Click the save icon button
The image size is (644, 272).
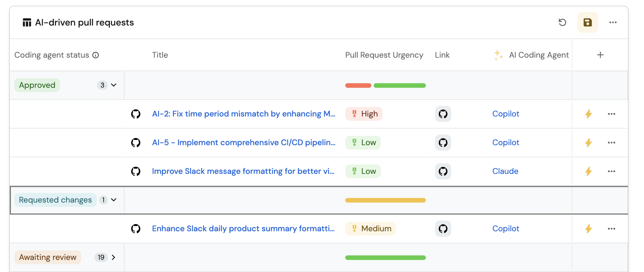587,22
